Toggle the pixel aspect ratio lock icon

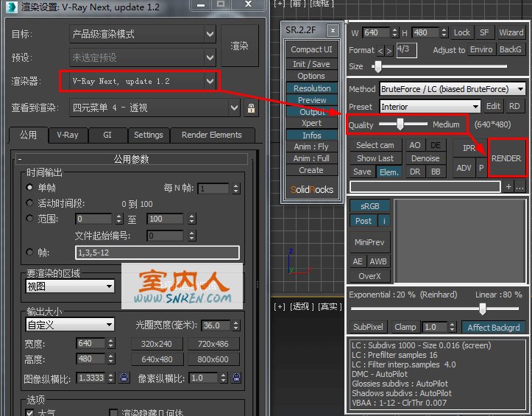[x=237, y=378]
